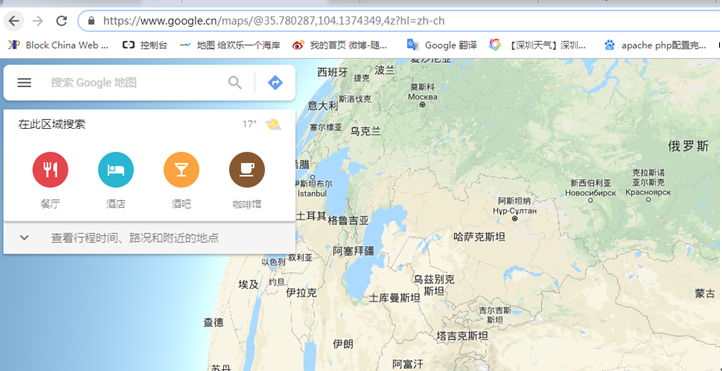The width and height of the screenshot is (722, 371).
Task: Open the 地图 给欢乐一个海岸 bookmark
Action: pos(230,45)
